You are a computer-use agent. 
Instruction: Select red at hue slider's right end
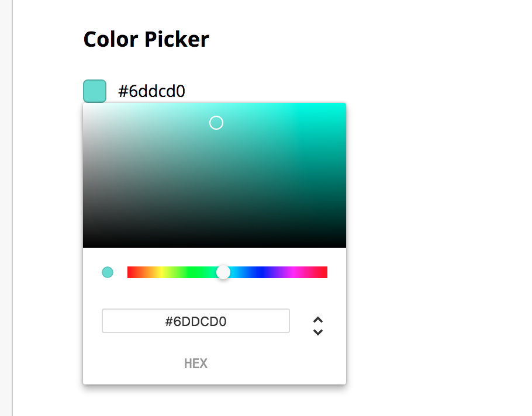(326, 272)
